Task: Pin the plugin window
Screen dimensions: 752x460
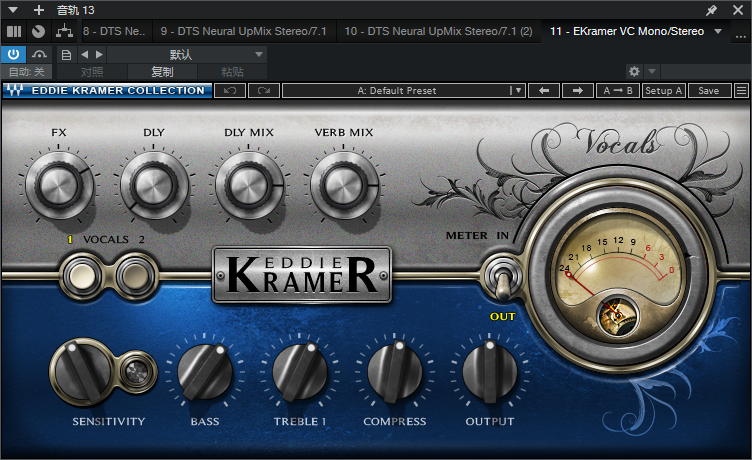Action: click(x=711, y=10)
